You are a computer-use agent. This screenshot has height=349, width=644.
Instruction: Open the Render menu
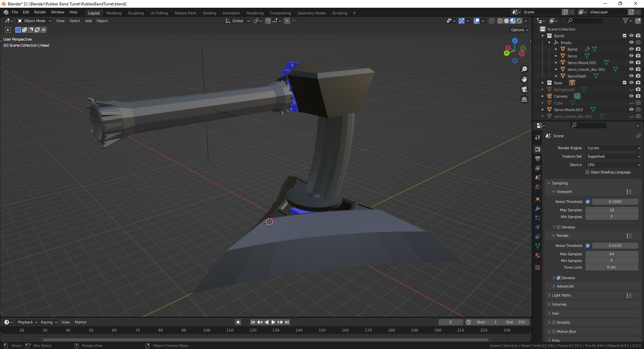click(40, 12)
